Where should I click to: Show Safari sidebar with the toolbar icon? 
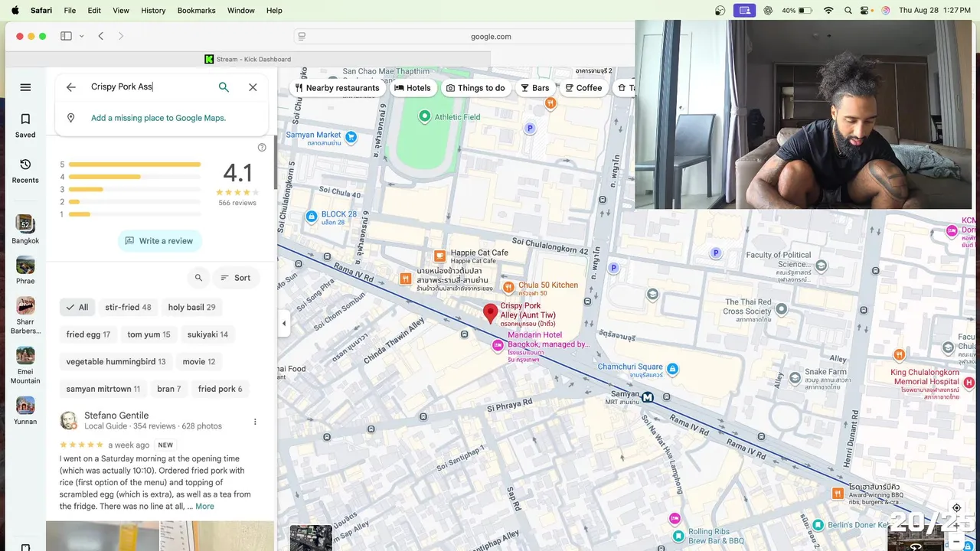(x=66, y=36)
